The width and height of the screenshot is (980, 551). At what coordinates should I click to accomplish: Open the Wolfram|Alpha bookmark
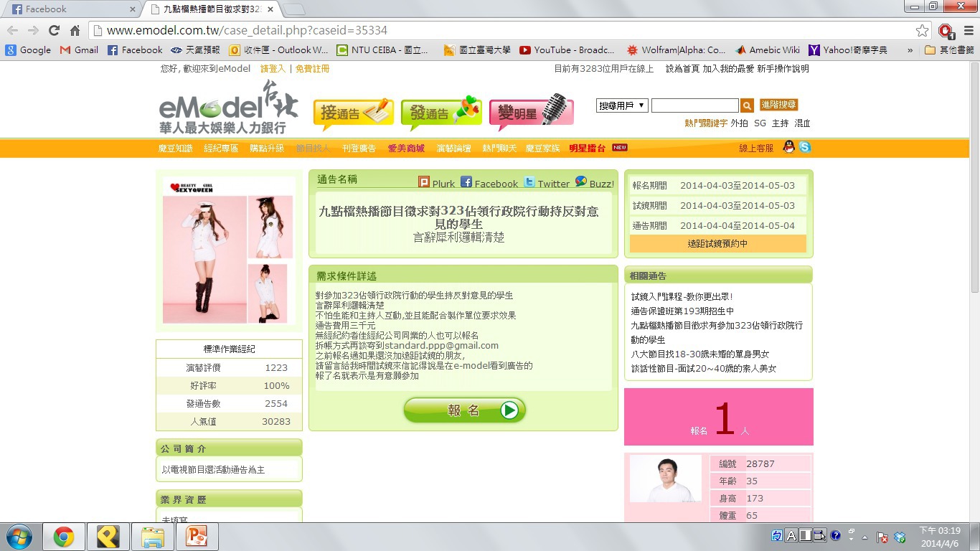tap(676, 50)
